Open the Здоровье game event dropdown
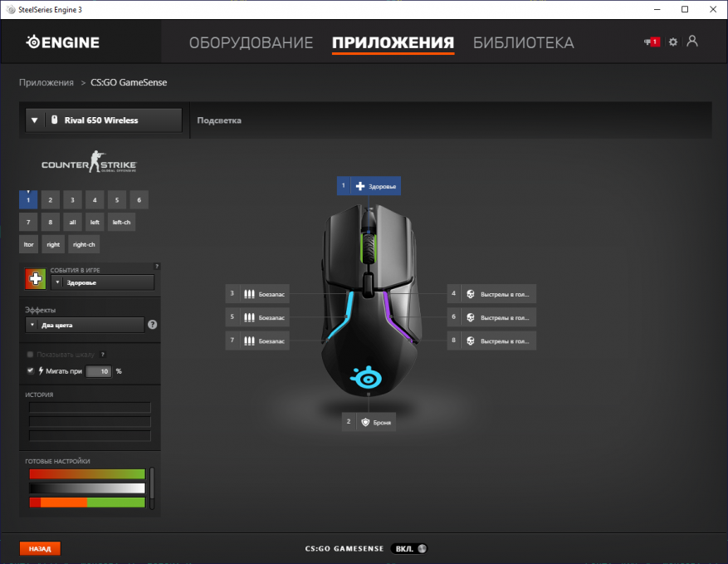This screenshot has width=728, height=564. [103, 282]
